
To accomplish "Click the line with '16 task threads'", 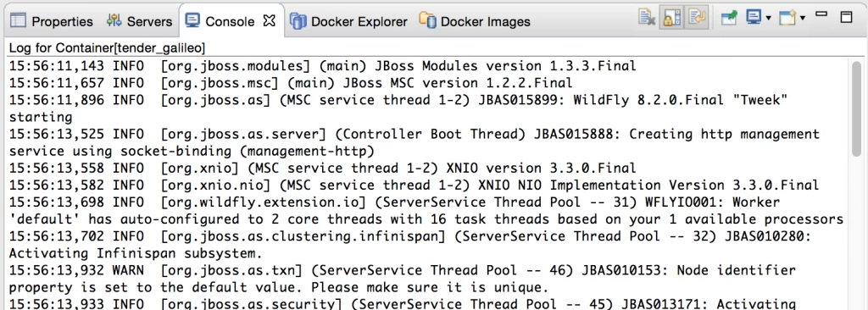I will (426, 219).
